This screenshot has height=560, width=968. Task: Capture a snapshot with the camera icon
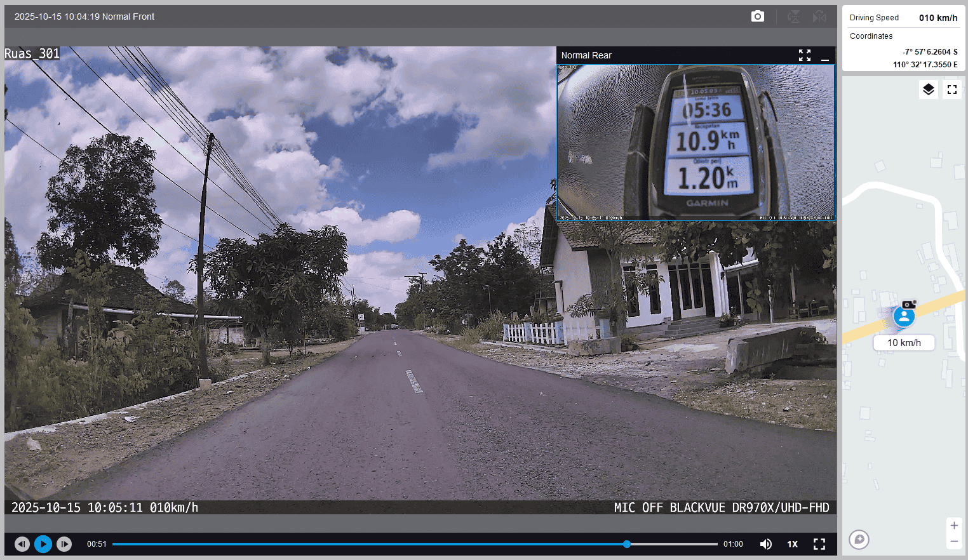(x=757, y=17)
